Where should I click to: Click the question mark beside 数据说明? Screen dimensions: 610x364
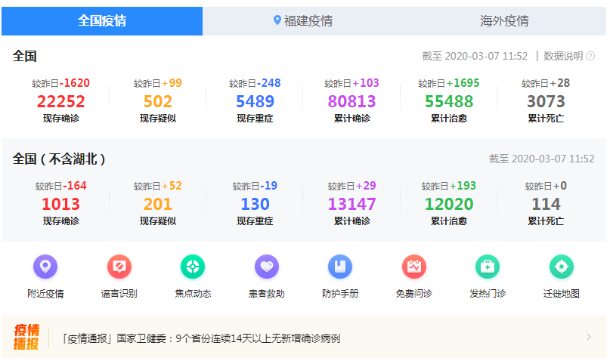click(590, 57)
